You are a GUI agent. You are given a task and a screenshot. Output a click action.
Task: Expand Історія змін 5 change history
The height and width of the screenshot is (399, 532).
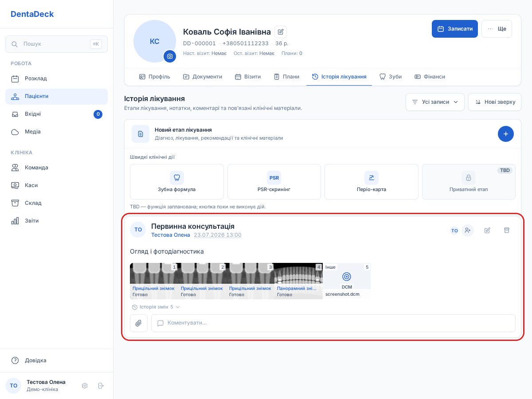coord(156,307)
